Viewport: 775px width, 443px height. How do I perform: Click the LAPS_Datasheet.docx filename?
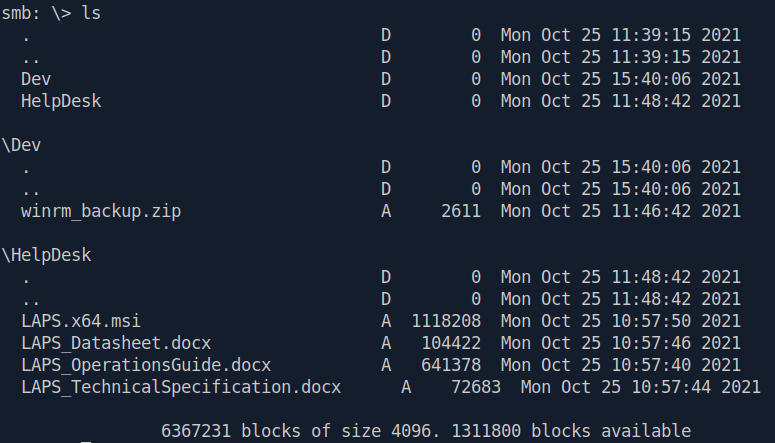pyautogui.click(x=116, y=343)
